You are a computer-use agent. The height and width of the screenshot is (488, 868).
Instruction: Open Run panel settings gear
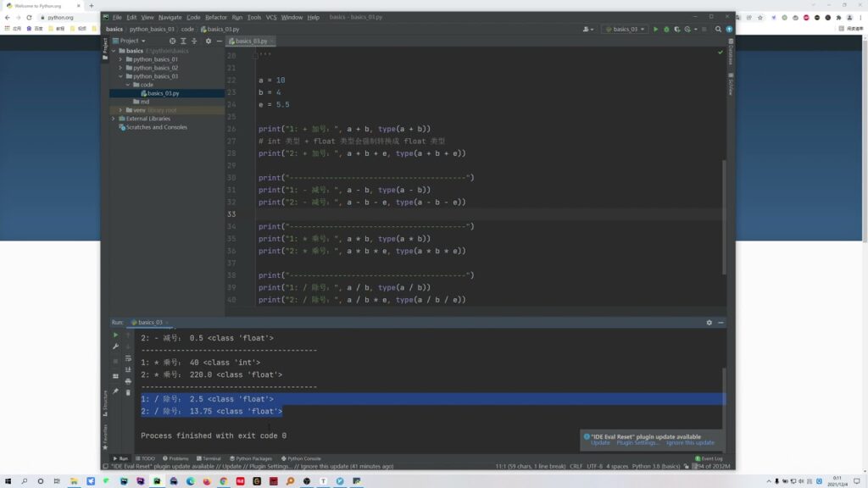[709, 323]
